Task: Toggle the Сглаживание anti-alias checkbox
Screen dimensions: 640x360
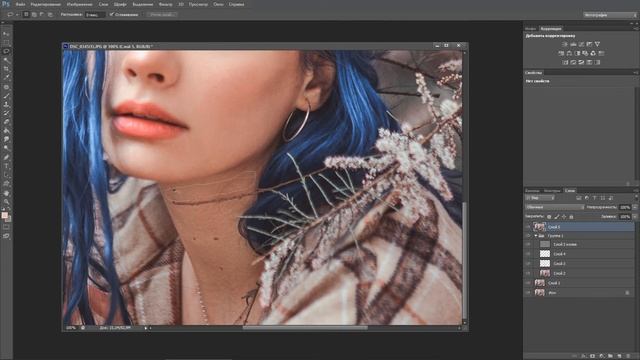Action: [x=111, y=14]
